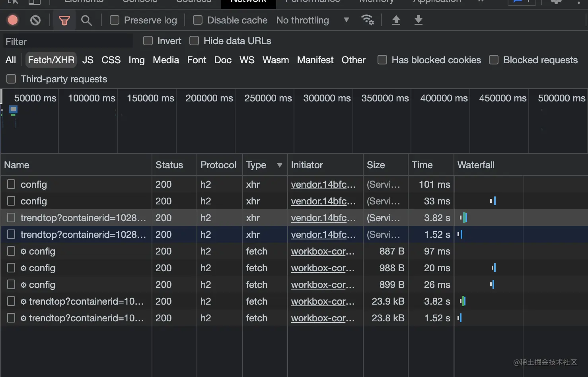The image size is (588, 377).
Task: Click into the Filter text field
Action: tap(68, 41)
